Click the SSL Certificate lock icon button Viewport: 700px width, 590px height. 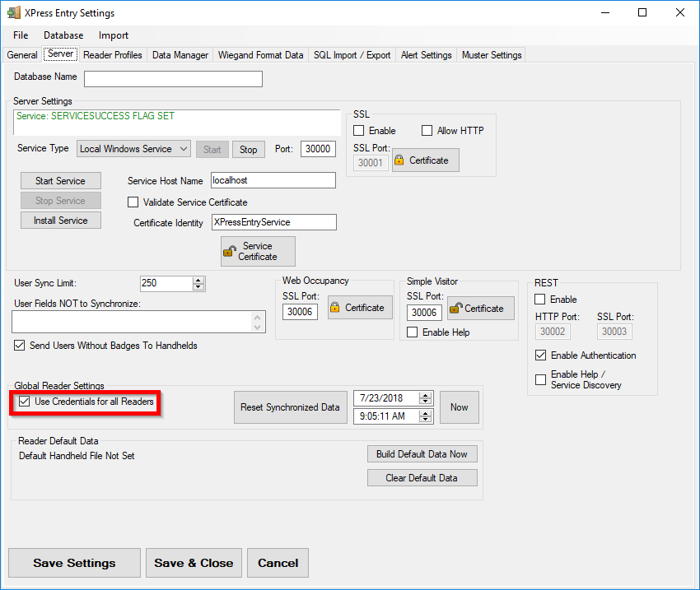[425, 160]
